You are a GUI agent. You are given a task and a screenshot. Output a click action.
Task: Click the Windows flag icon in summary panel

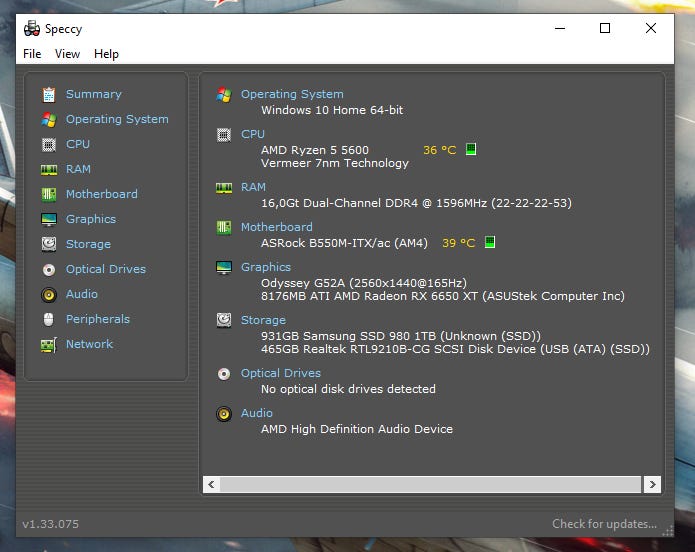coord(224,94)
